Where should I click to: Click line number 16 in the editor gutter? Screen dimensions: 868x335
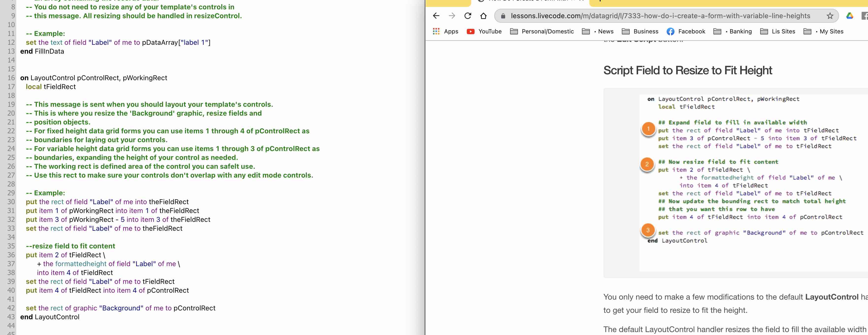11,78
